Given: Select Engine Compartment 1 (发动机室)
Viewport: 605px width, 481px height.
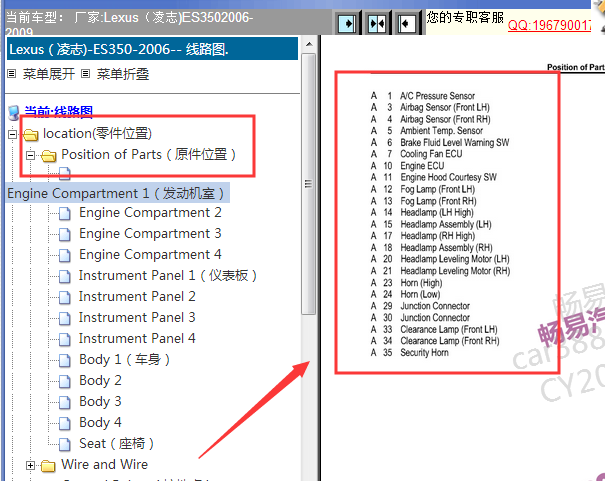Looking at the screenshot, I should coord(116,193).
